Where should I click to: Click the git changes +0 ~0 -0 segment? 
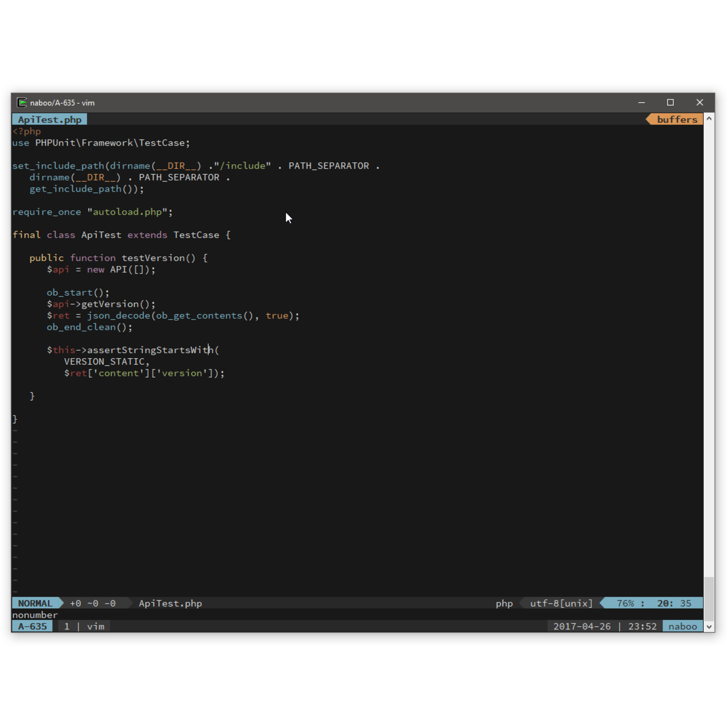click(x=93, y=603)
